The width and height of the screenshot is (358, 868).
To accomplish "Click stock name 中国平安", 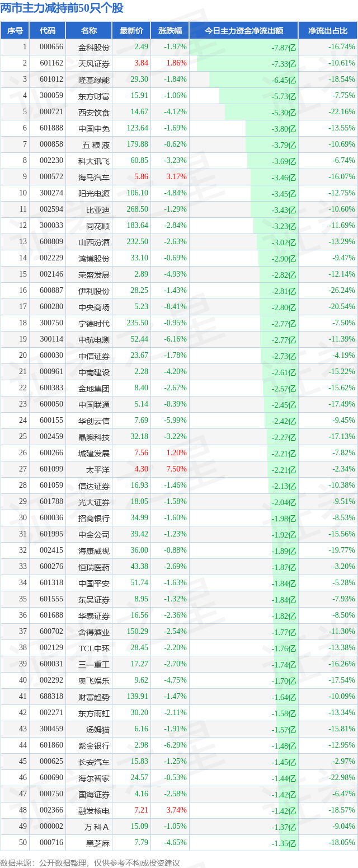I will (x=94, y=584).
